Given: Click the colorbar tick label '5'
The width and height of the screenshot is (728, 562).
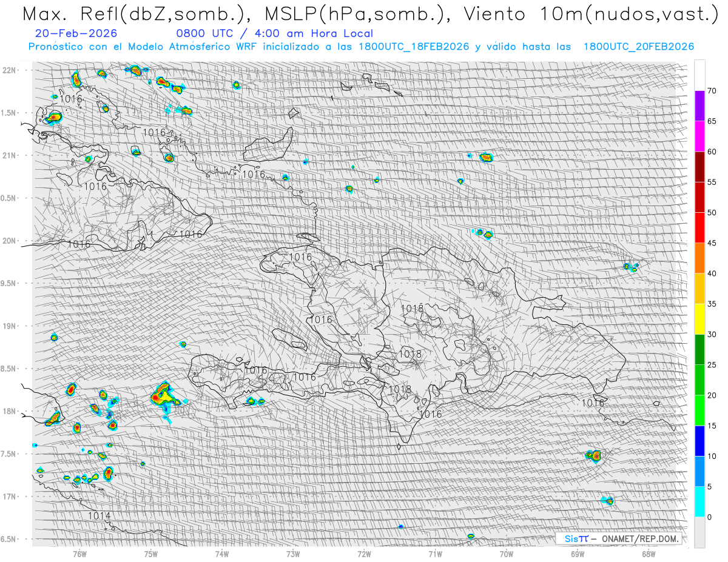Looking at the screenshot, I should point(709,487).
